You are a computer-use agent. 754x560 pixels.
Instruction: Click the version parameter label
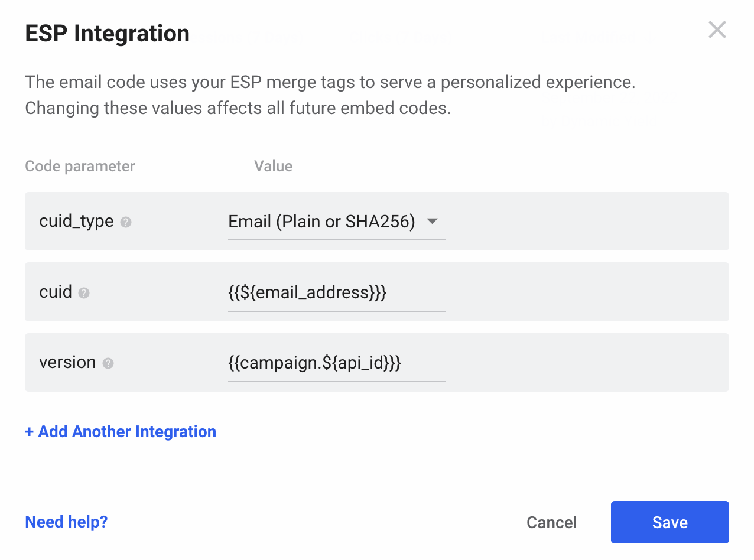pyautogui.click(x=67, y=363)
